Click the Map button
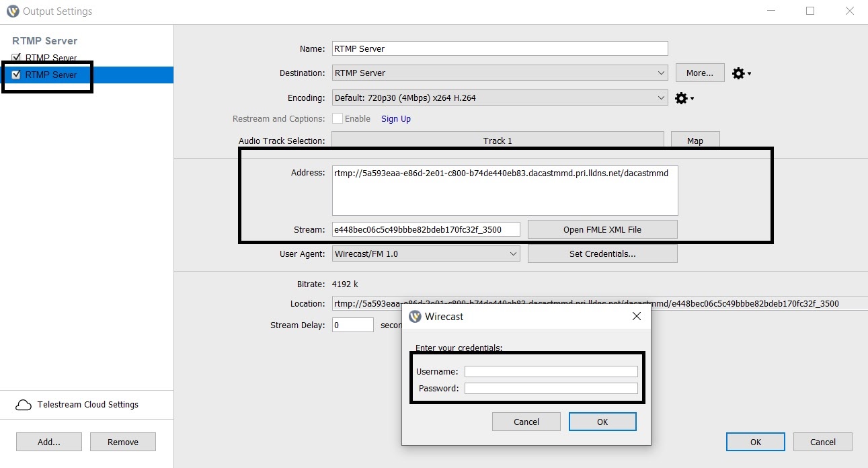The width and height of the screenshot is (868, 468). (695, 141)
